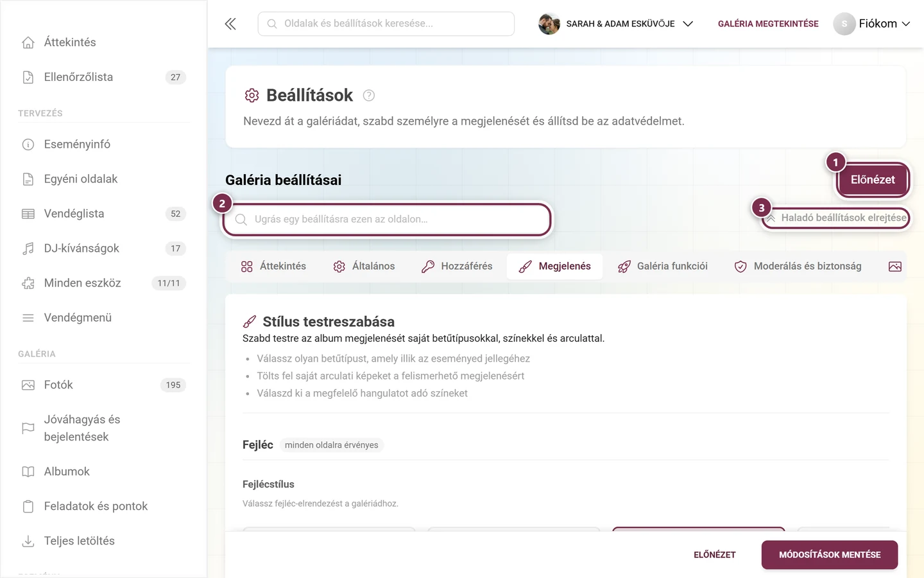Save with MÓDOSÍTÁSOK MENTÉSE button
Image resolution: width=924 pixels, height=578 pixels.
tap(830, 555)
